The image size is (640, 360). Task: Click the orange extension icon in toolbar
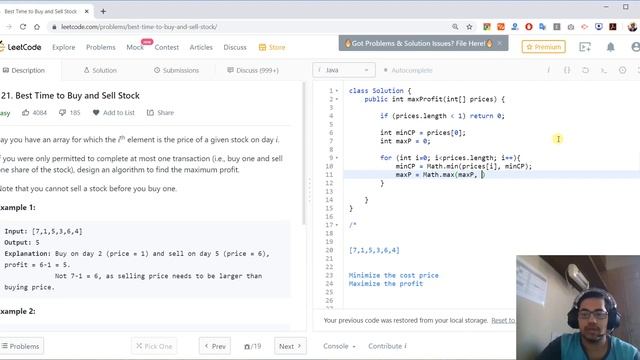(501, 27)
